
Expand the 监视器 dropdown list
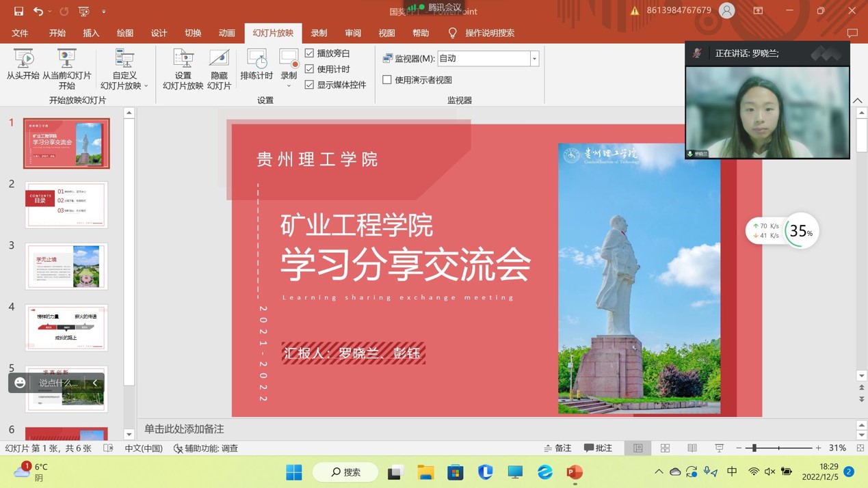[x=534, y=59]
